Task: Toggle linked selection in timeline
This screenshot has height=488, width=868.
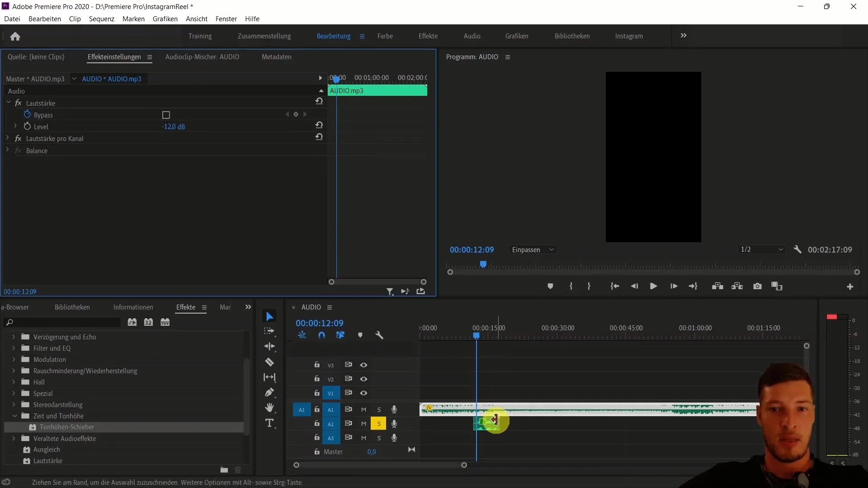Action: [x=340, y=335]
